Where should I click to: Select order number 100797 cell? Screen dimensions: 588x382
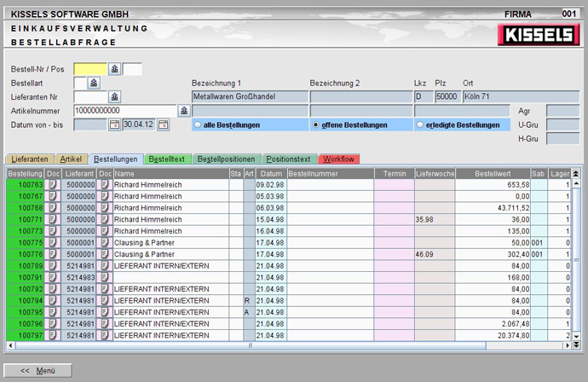[25, 335]
